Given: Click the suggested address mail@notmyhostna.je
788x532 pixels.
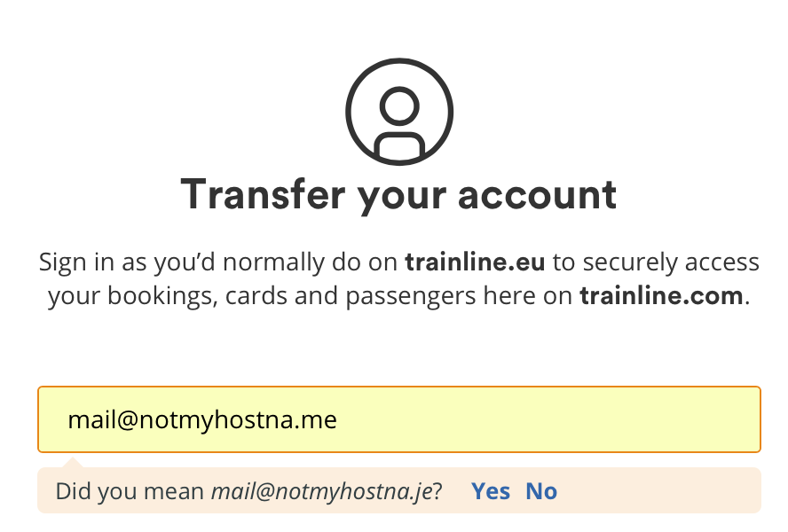Looking at the screenshot, I should click(x=321, y=491).
